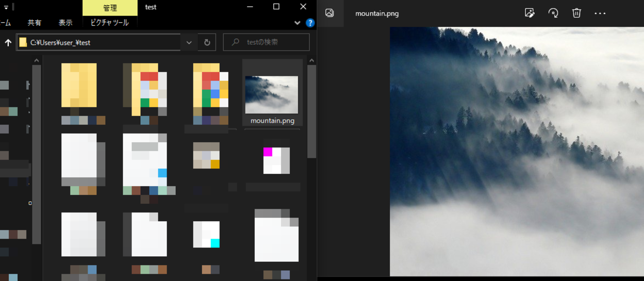
Task: Open the Photos collection icon beside the filename
Action: pos(329,13)
